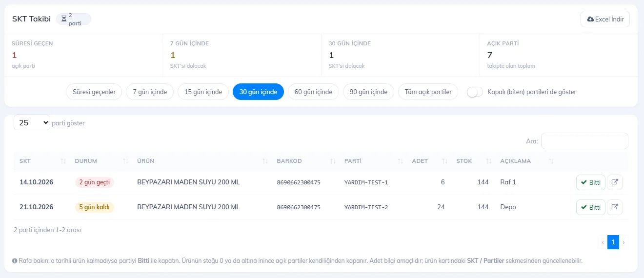644x278 pixels.
Task: Click adet value 24
Action: point(441,207)
